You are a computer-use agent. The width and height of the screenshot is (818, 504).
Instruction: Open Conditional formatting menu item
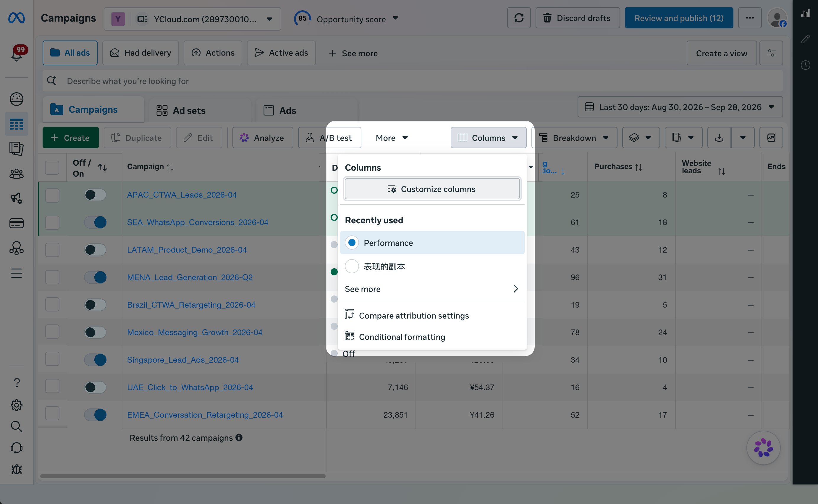click(x=432, y=337)
